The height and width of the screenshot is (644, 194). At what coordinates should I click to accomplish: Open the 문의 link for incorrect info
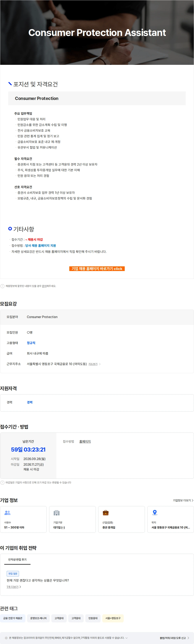[44, 286]
